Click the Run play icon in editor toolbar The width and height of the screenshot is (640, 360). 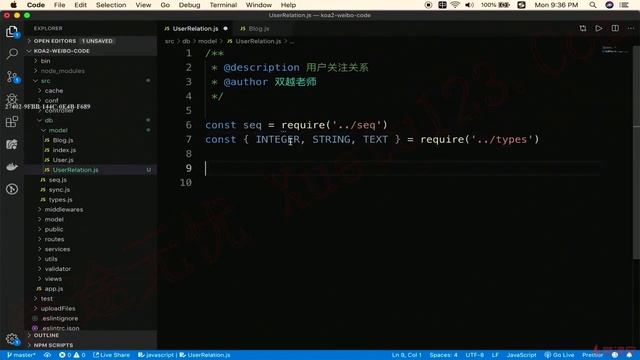(599, 28)
